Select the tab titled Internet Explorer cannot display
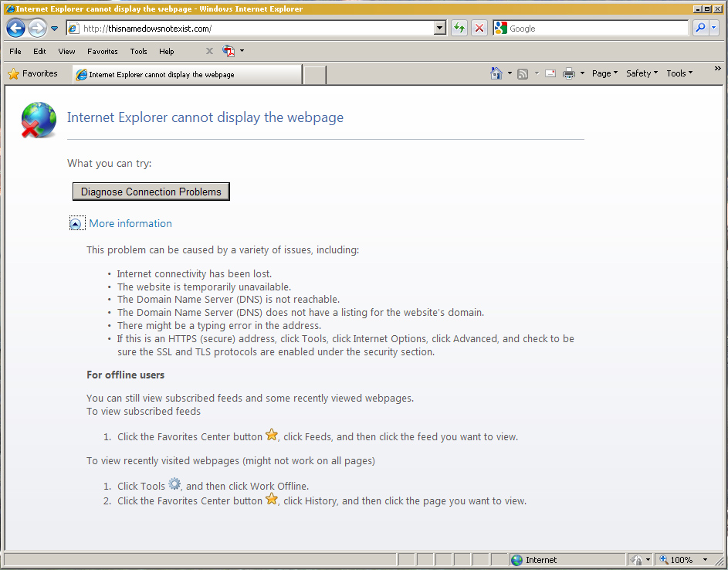Image resolution: width=728 pixels, height=570 pixels. pos(186,75)
